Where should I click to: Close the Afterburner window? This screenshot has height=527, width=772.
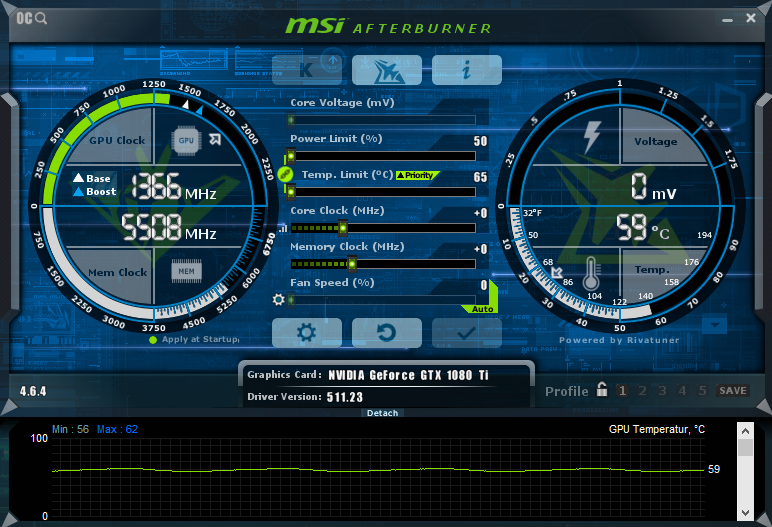751,18
